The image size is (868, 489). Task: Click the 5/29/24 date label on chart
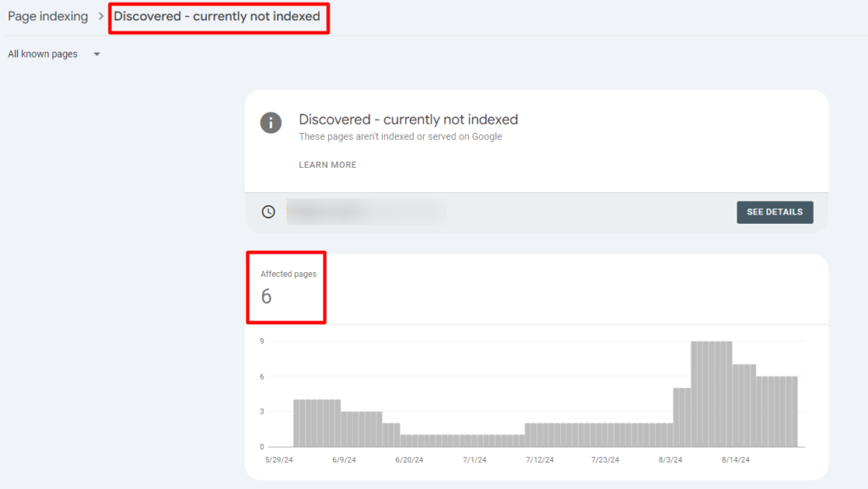(x=279, y=459)
